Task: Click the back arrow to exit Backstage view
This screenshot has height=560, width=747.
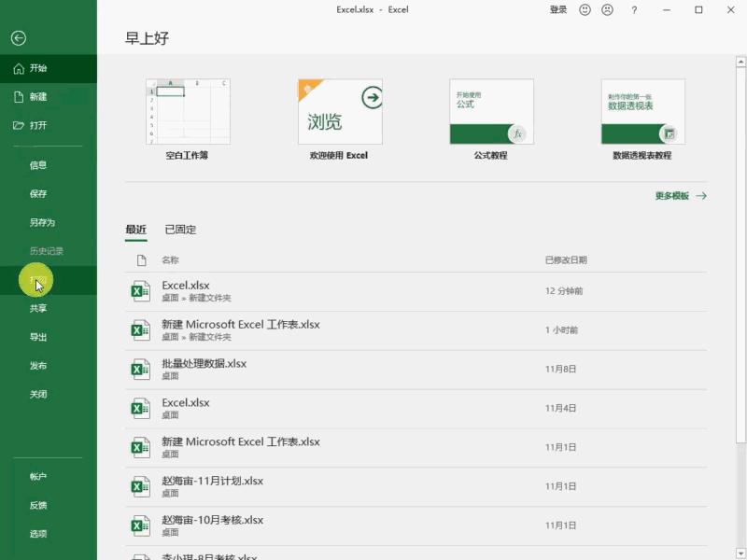Action: point(18,37)
